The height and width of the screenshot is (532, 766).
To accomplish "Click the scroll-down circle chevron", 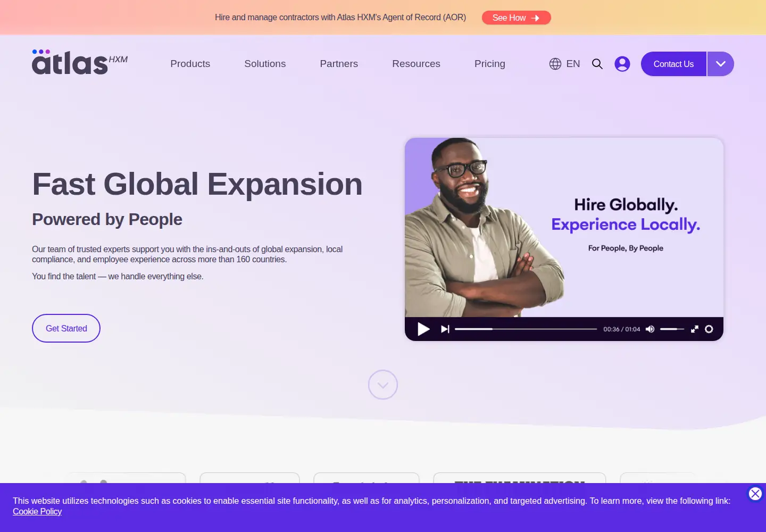I will point(383,385).
